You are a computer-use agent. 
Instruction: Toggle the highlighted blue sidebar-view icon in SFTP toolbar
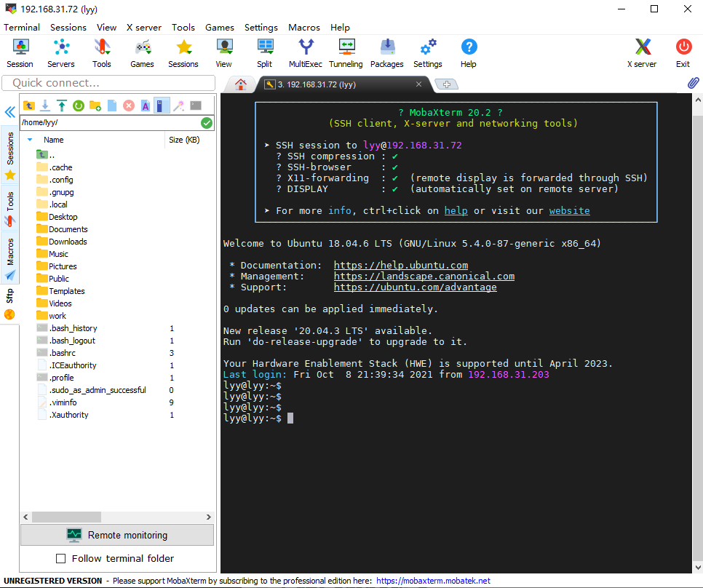click(162, 106)
